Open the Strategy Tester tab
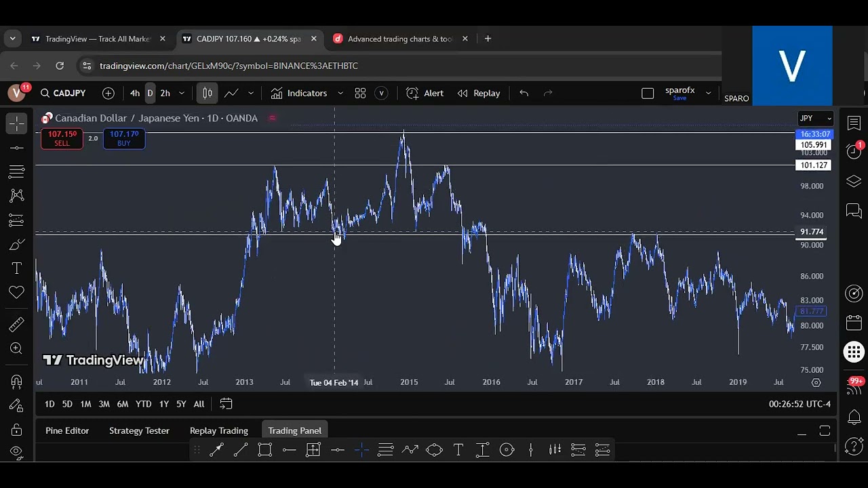The width and height of the screenshot is (868, 488). pyautogui.click(x=139, y=431)
